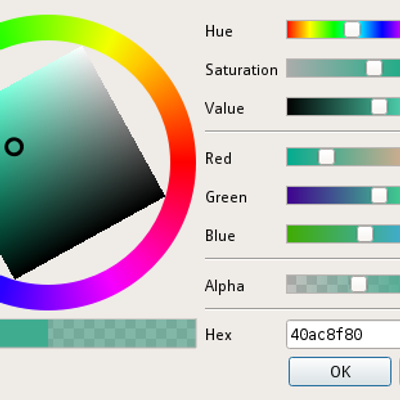Screen dimensions: 400x400
Task: Click the Hex color input field
Action: 343,334
